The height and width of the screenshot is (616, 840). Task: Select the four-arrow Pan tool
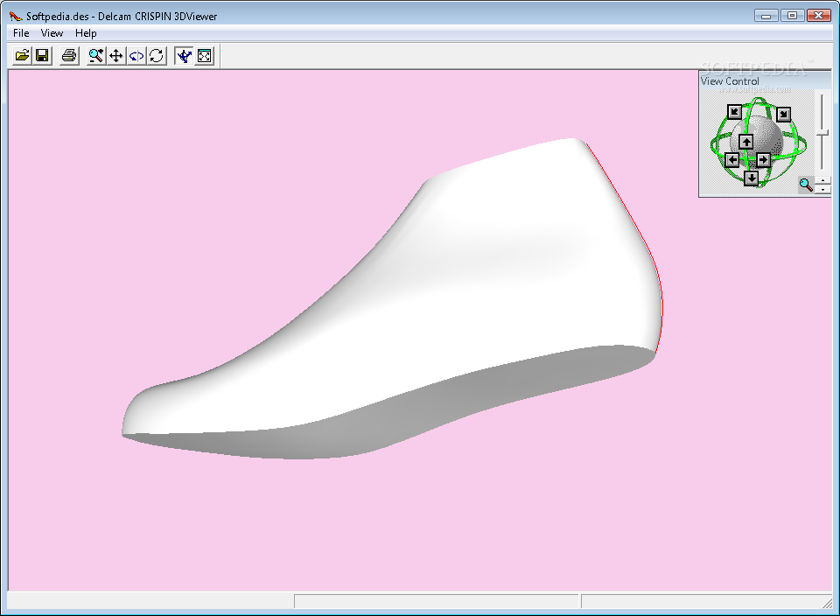coord(116,56)
